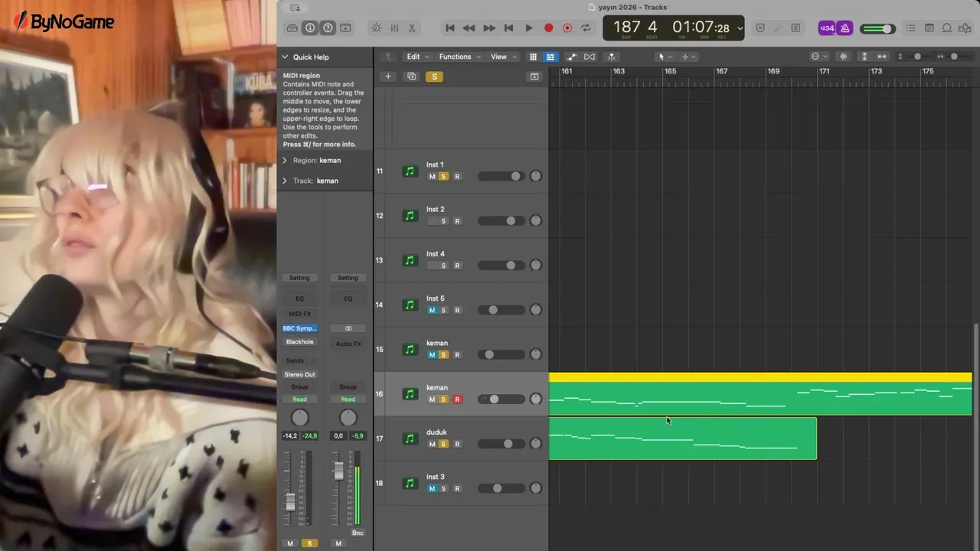Toggle the Capture Recording button

pyautogui.click(x=567, y=28)
